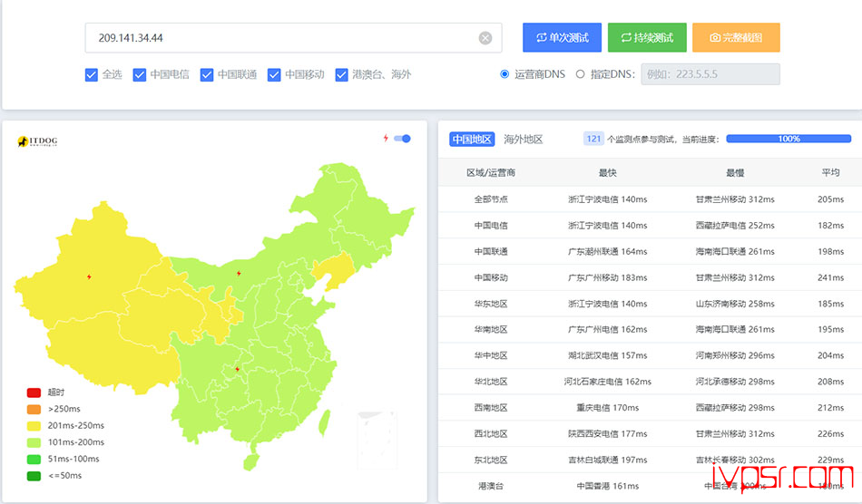Click lightning marker near Chongqing
Viewport: 862px width, 504px height.
(x=237, y=369)
